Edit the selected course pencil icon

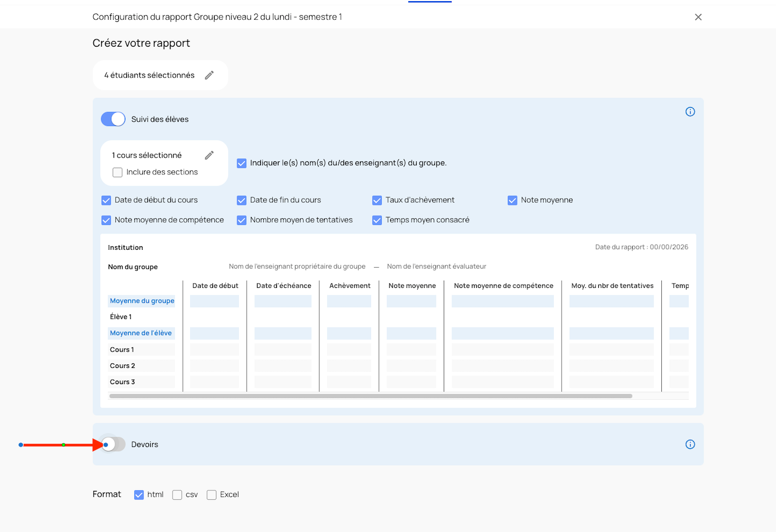[209, 155]
